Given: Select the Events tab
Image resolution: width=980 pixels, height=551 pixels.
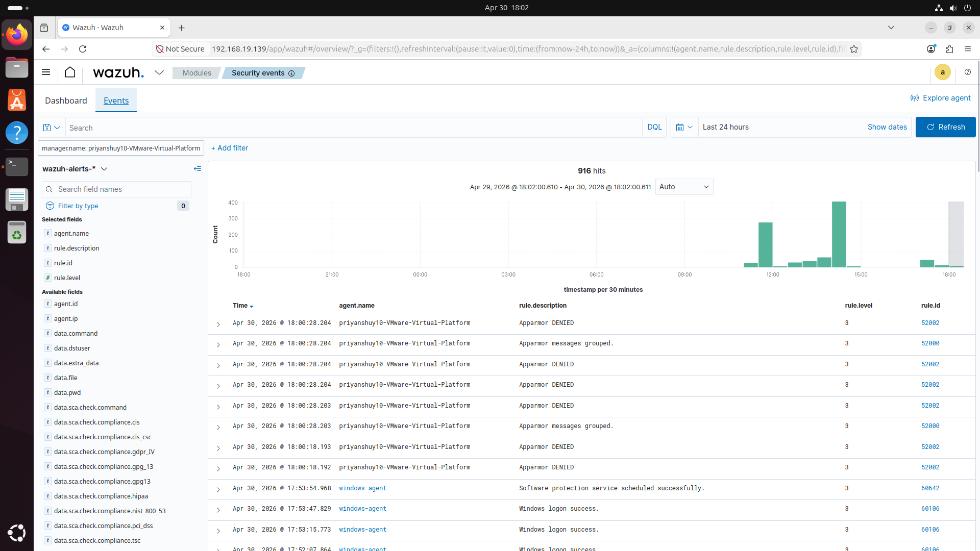Looking at the screenshot, I should point(116,101).
